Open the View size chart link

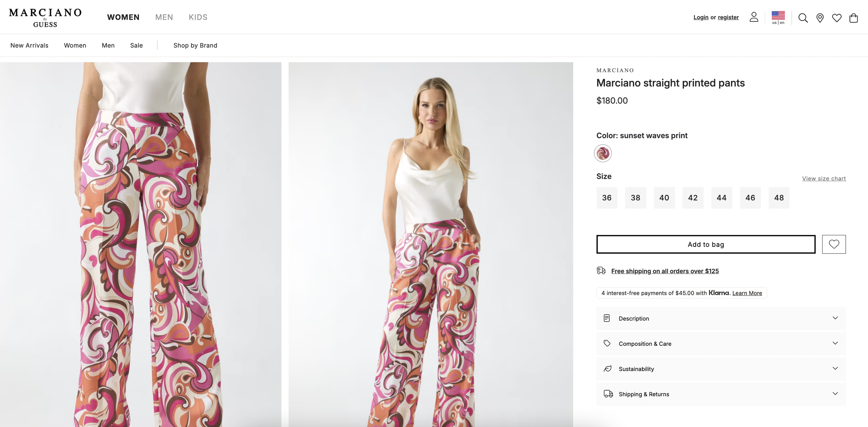click(824, 178)
